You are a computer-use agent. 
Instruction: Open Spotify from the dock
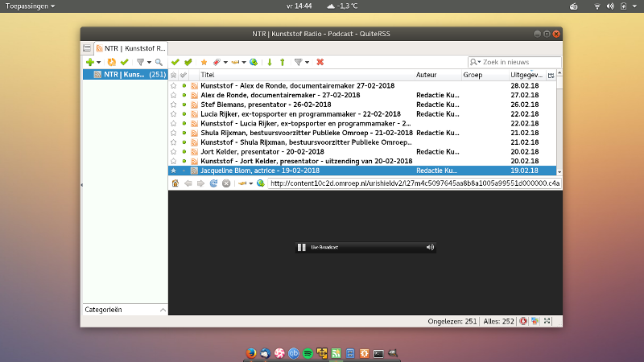[x=308, y=353]
